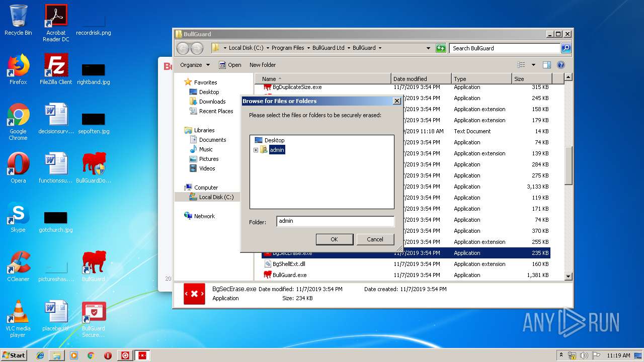Image resolution: width=644 pixels, height=362 pixels.
Task: Click the Folder name input field
Action: click(335, 221)
